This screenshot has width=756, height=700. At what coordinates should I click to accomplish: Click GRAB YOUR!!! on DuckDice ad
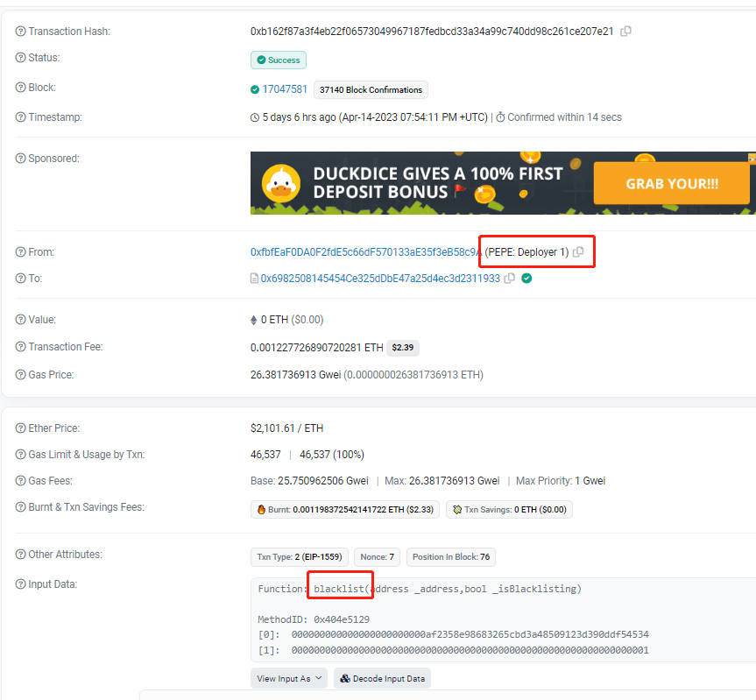click(671, 184)
